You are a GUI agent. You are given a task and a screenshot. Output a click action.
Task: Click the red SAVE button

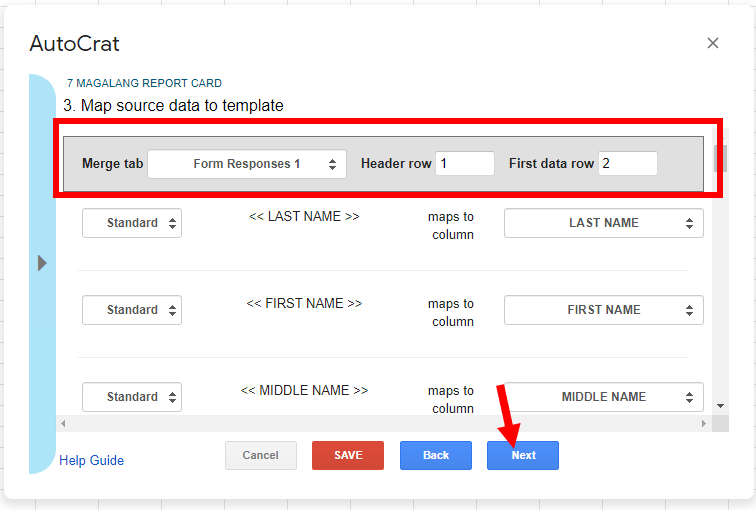pos(348,455)
